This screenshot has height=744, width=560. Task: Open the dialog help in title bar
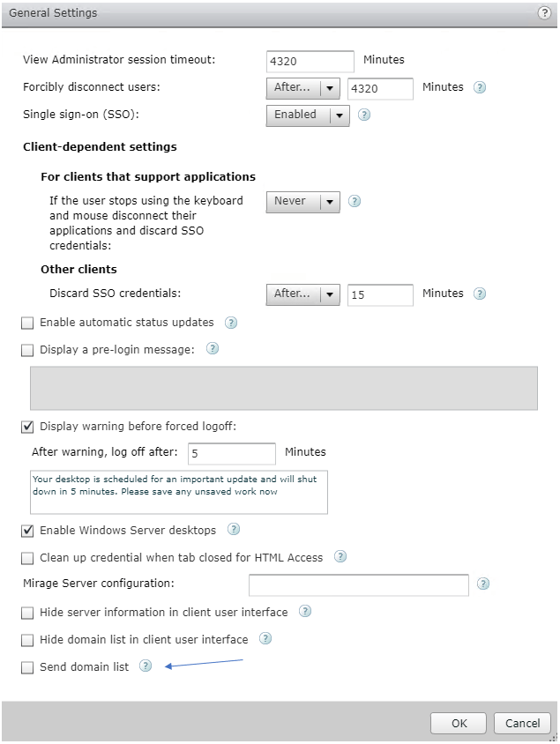(x=545, y=13)
